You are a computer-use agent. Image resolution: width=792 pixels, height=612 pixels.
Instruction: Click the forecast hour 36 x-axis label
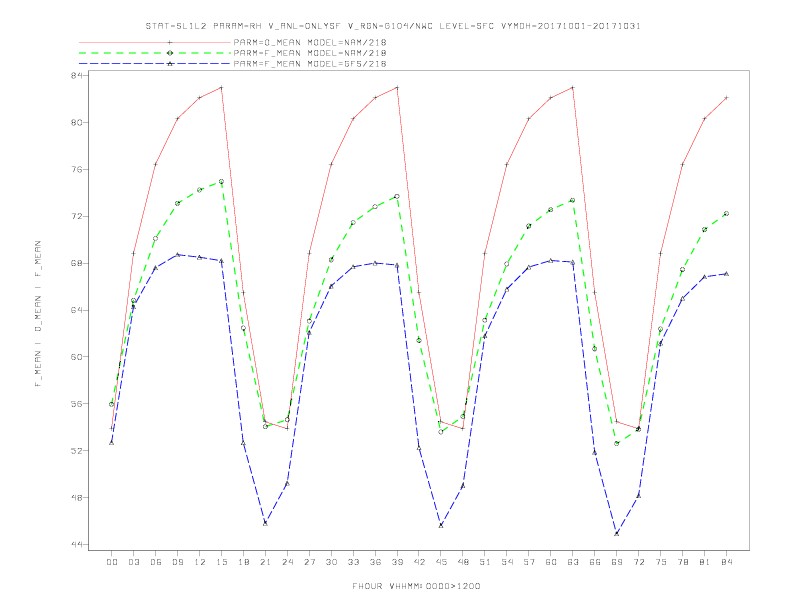(375, 562)
